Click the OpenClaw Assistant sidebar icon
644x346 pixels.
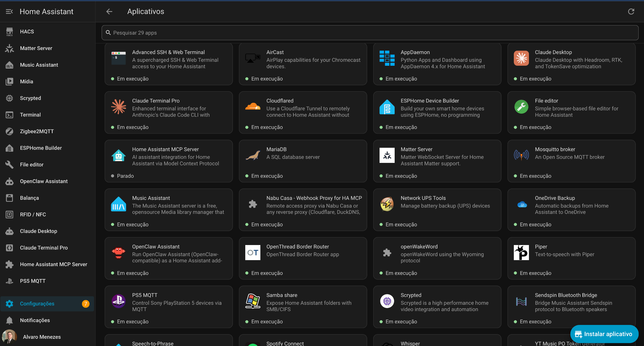[x=9, y=181]
